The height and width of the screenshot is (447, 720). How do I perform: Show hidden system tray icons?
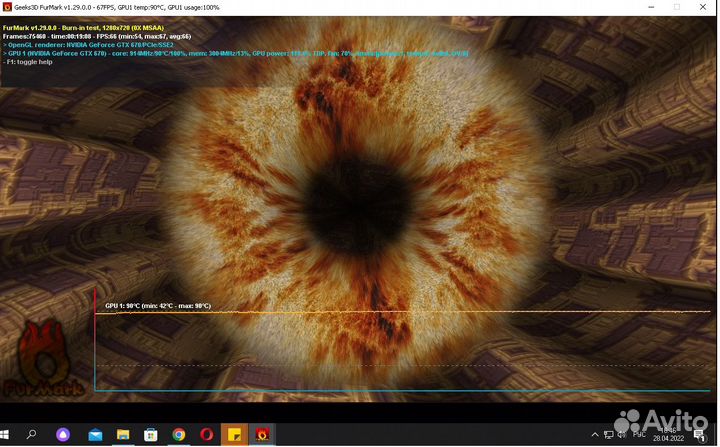click(595, 435)
